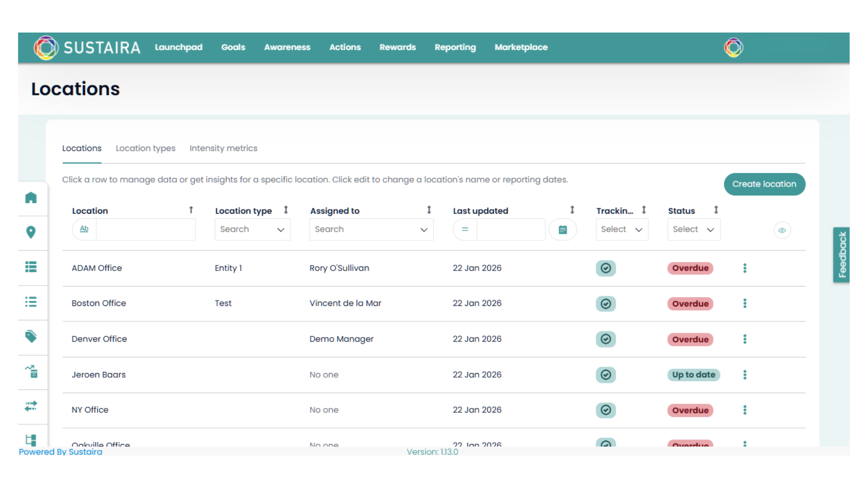Expand the Tracking Select dropdown
Image resolution: width=868 pixels, height=488 pixels.
(x=622, y=229)
